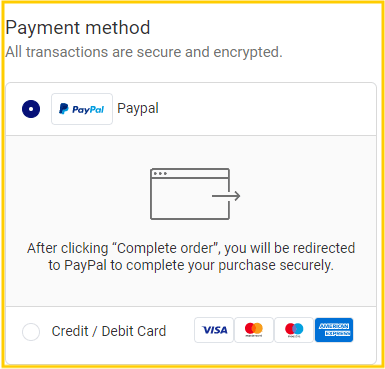Image resolution: width=385 pixels, height=369 pixels.
Task: Click the arrow on the redirect illustration
Action: click(226, 196)
